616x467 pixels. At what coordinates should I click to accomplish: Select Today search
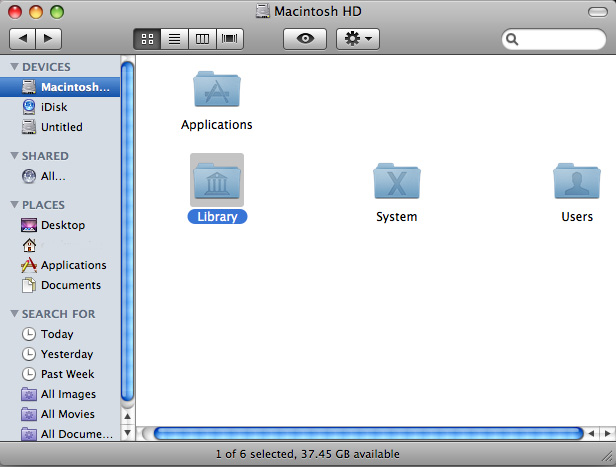(x=60, y=334)
